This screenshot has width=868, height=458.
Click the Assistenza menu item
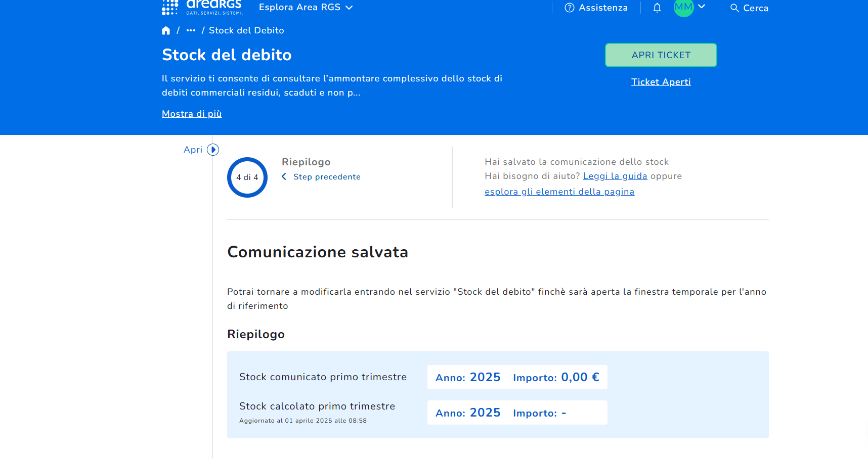coord(603,8)
